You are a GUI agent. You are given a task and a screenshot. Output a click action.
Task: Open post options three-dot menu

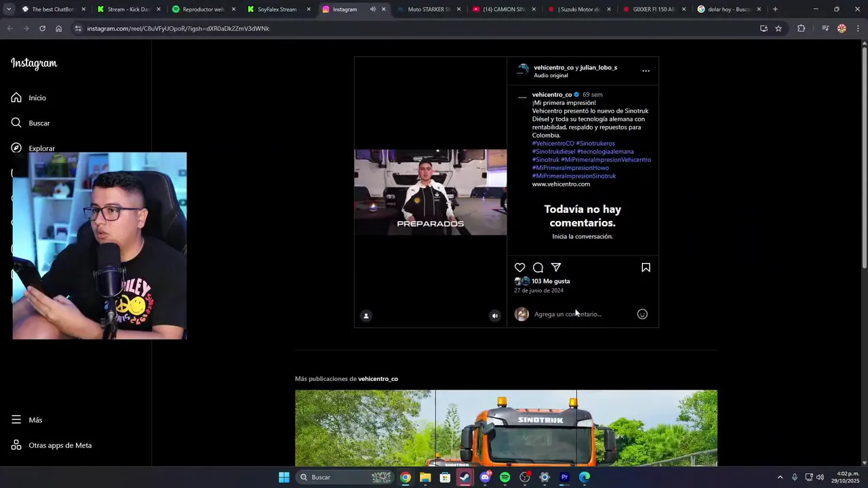click(646, 70)
